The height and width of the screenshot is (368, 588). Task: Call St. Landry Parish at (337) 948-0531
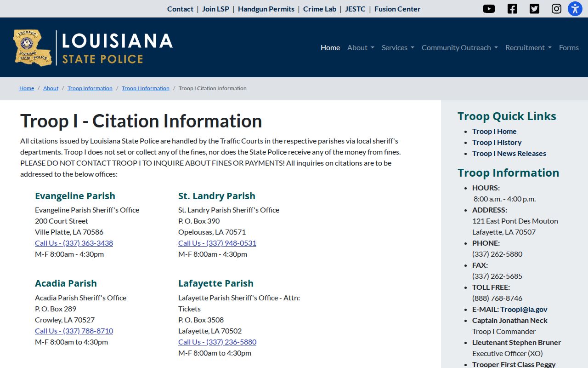point(217,243)
